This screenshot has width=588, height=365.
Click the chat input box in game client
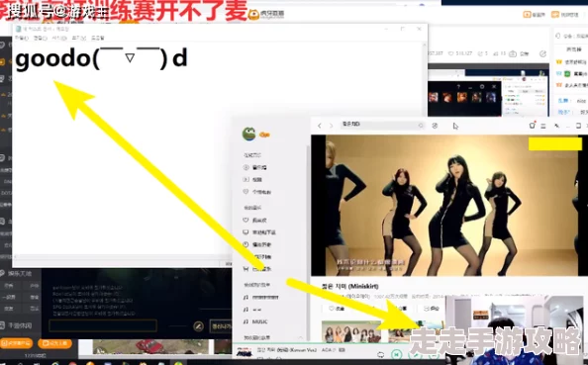[103, 325]
